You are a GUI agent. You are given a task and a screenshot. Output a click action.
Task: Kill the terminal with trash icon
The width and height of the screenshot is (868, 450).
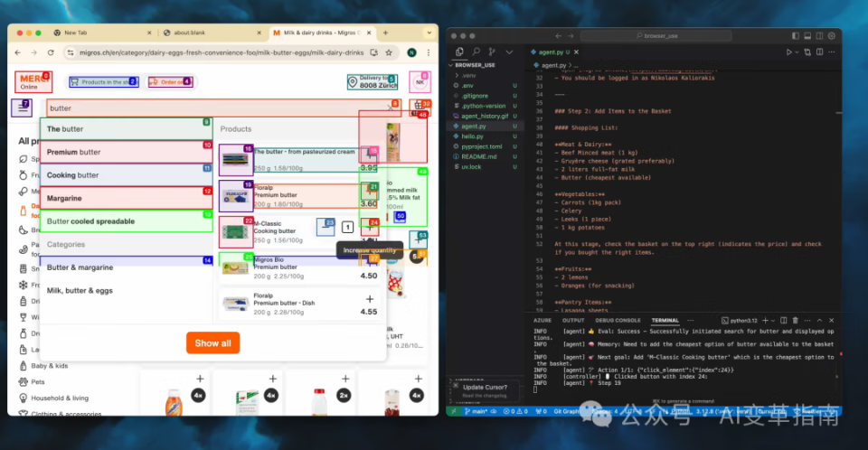(x=796, y=321)
